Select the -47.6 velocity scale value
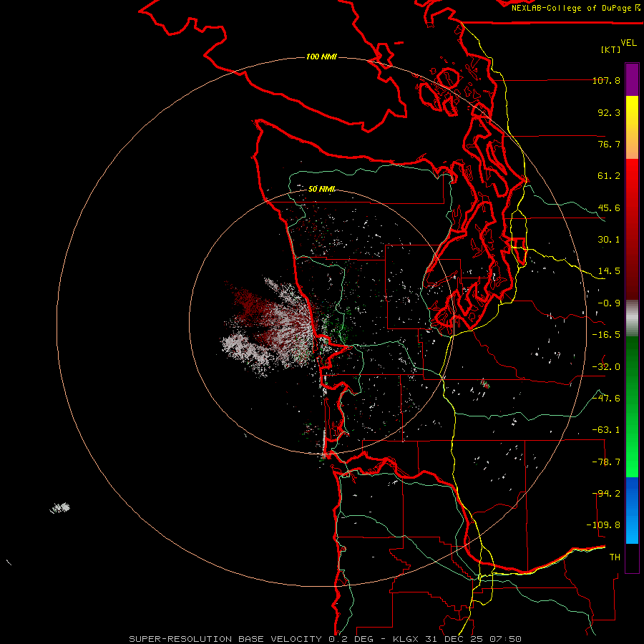The height and width of the screenshot is (644, 644). [x=606, y=399]
